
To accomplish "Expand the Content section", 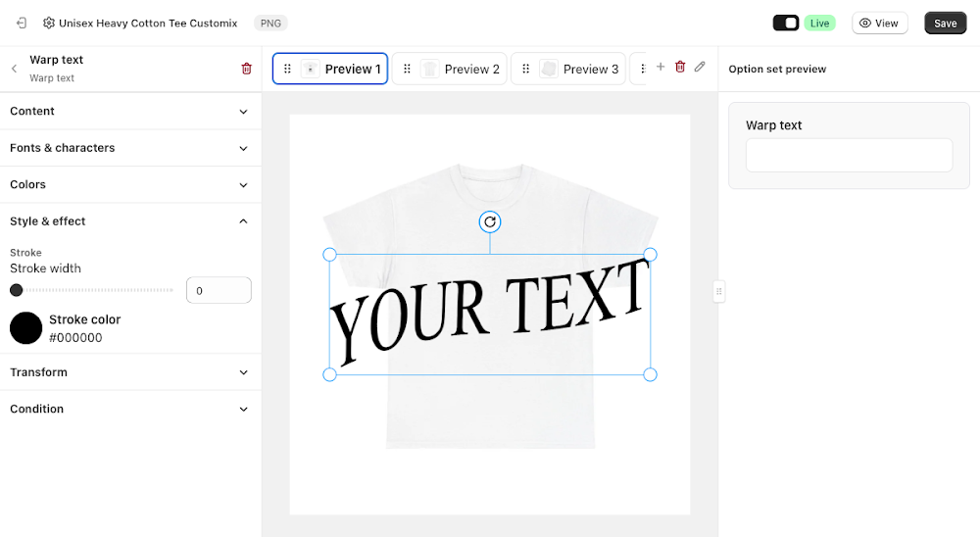I will [130, 112].
